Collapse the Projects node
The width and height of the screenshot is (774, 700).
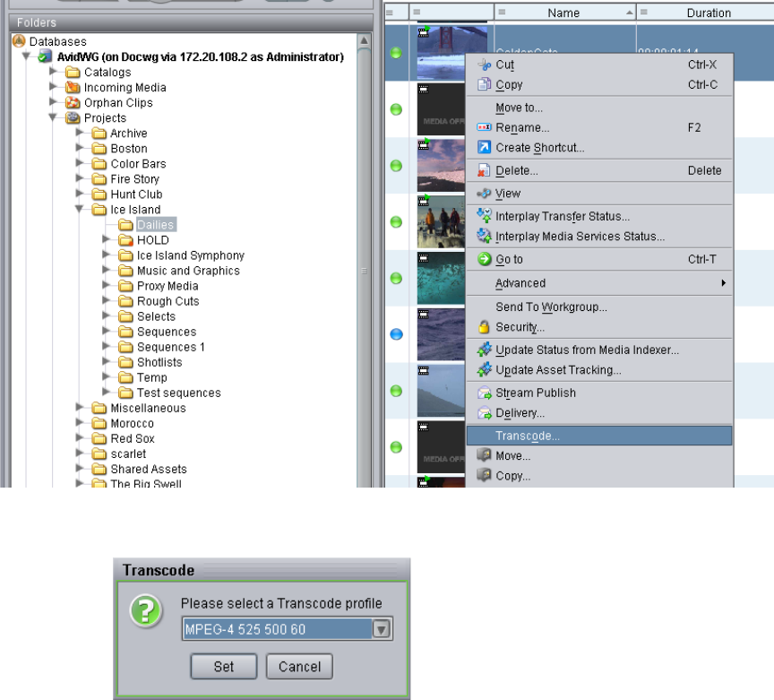coord(53,117)
